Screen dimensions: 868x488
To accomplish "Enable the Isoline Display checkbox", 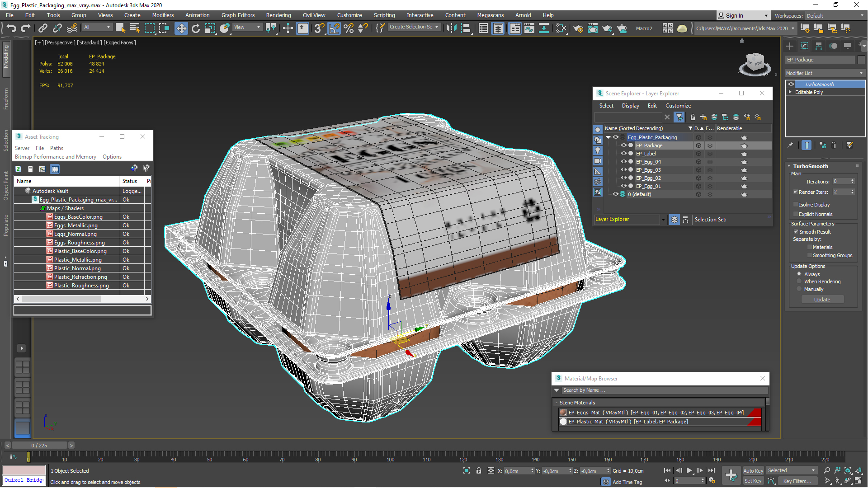I will (x=796, y=205).
